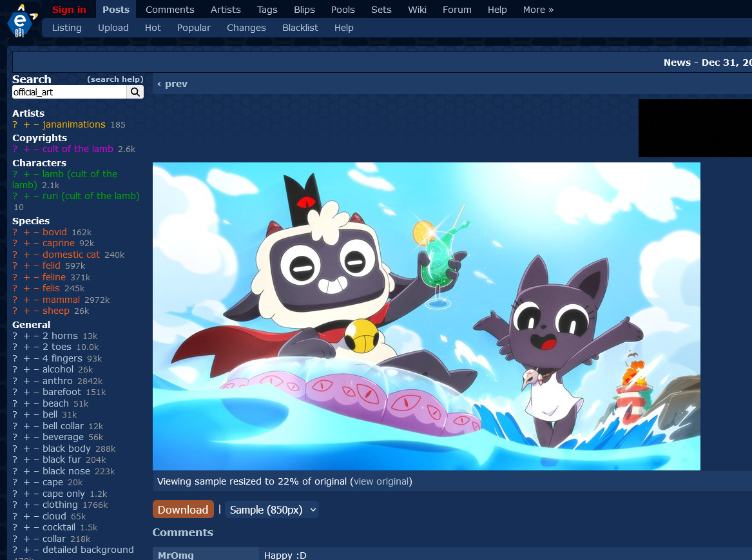Viewport: 752px width, 560px height.
Task: Click the Sign in link
Action: (69, 10)
